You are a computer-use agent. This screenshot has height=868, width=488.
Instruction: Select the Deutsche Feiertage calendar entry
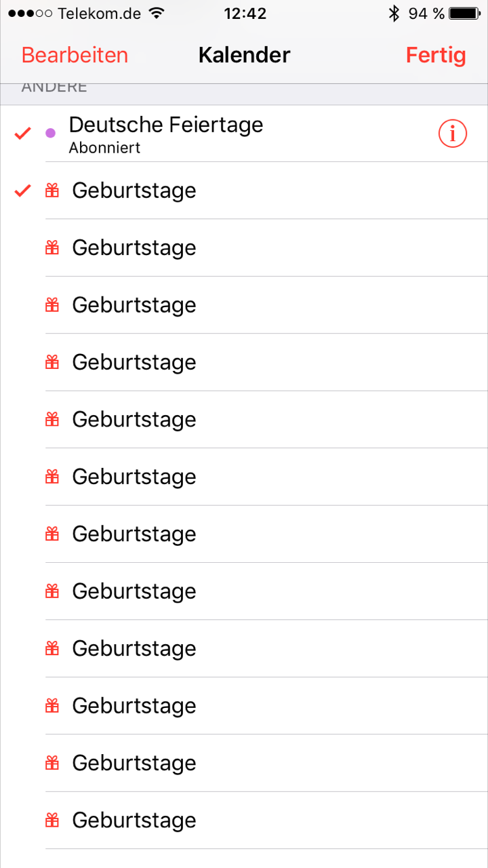pyautogui.click(x=166, y=125)
